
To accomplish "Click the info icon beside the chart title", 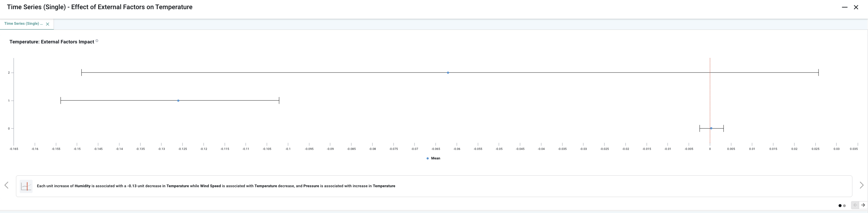I will (x=97, y=41).
